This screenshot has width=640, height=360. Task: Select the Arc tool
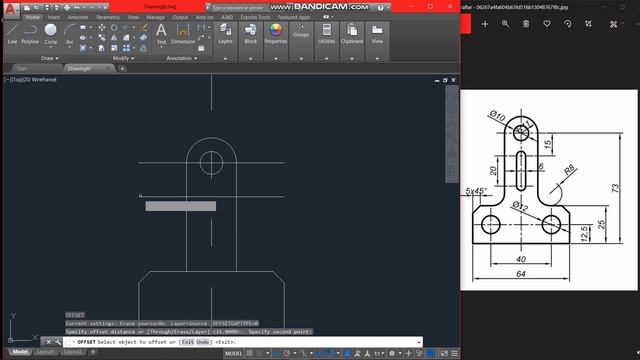pos(70,34)
